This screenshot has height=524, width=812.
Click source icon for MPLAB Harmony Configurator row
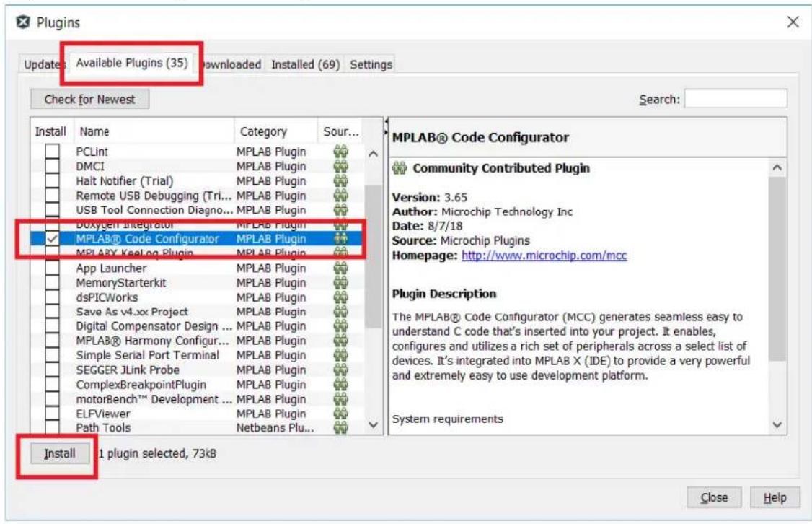341,341
